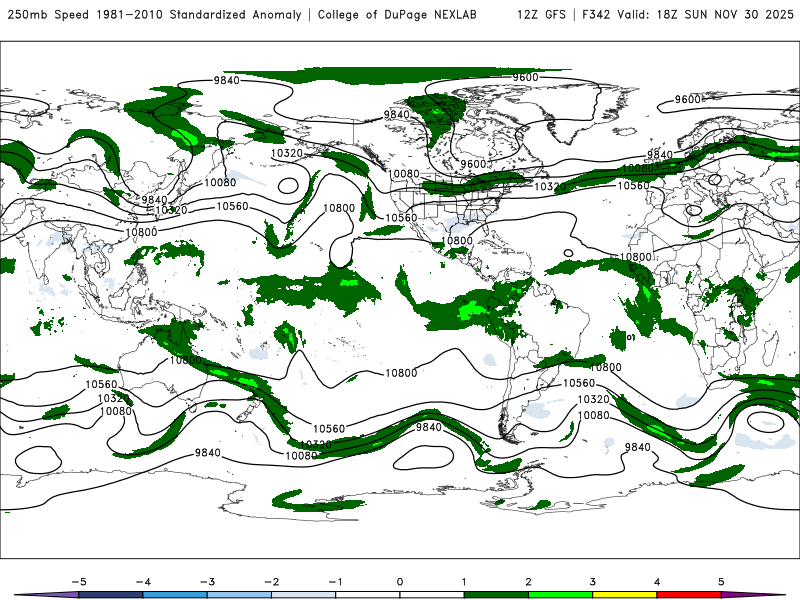800x600 pixels.
Task: Click the dark navy -5 to -4 legend swatch
Action: (111, 595)
